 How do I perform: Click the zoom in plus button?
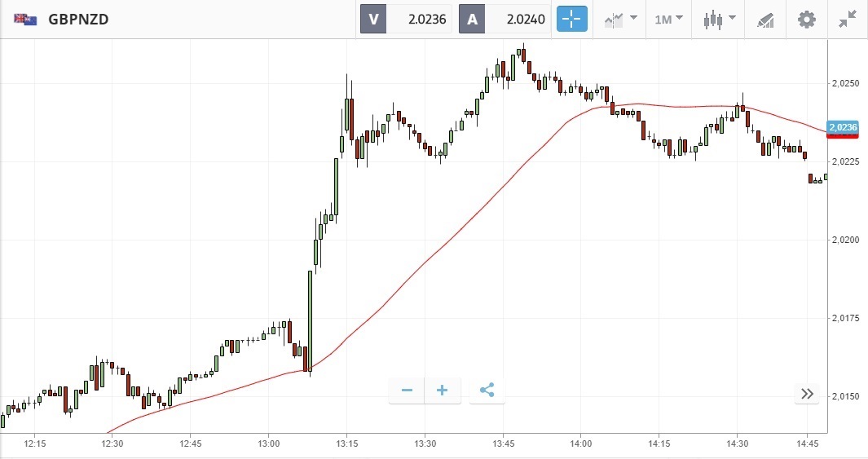pos(443,391)
